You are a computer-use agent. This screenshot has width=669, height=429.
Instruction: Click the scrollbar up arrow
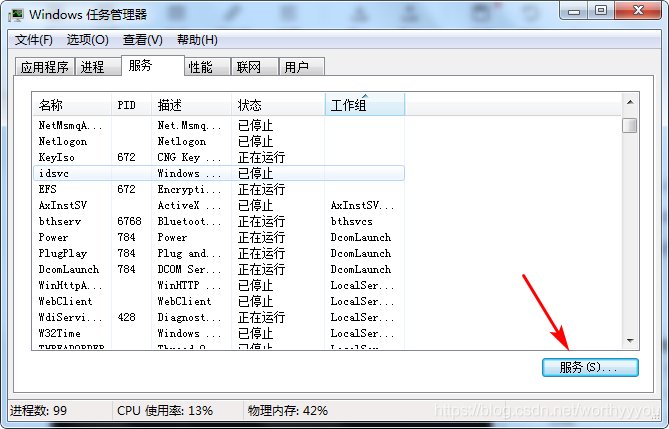coord(630,102)
